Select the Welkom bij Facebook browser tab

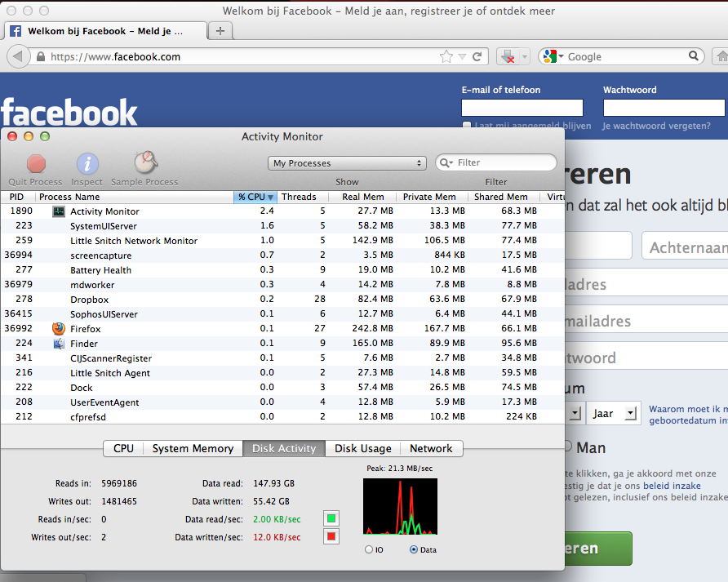click(x=105, y=31)
